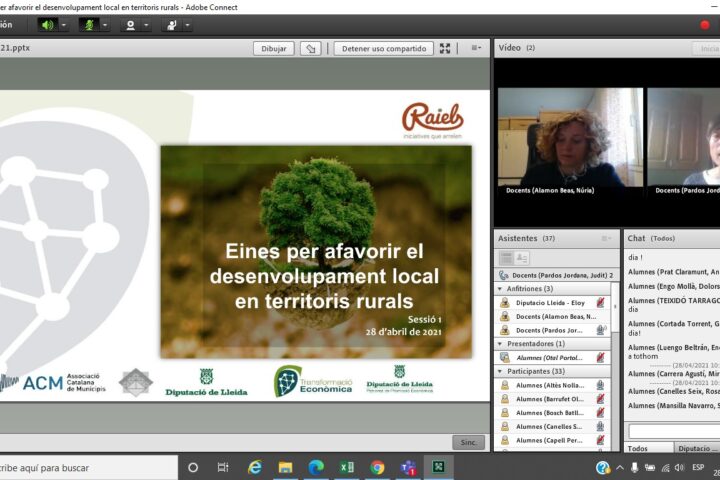Toggle the webcam icon in the toolbar

(x=130, y=25)
